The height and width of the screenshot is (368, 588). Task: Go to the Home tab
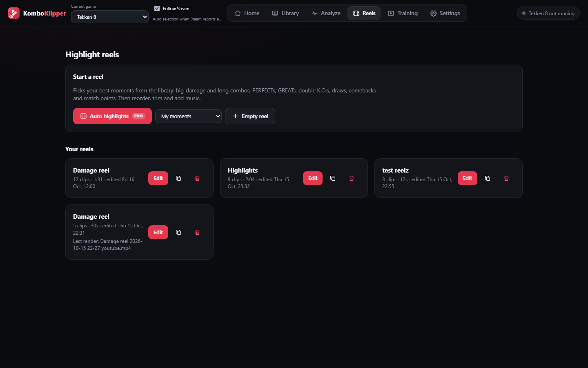point(247,13)
